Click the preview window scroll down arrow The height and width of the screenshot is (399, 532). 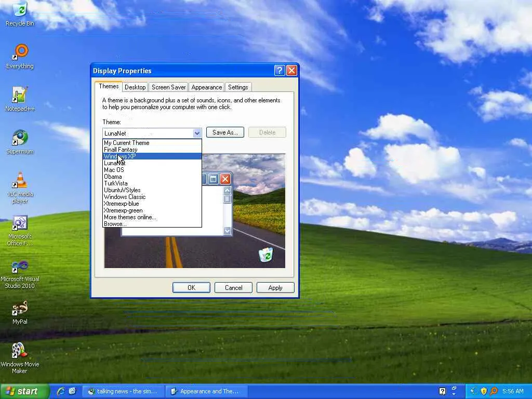click(x=227, y=231)
